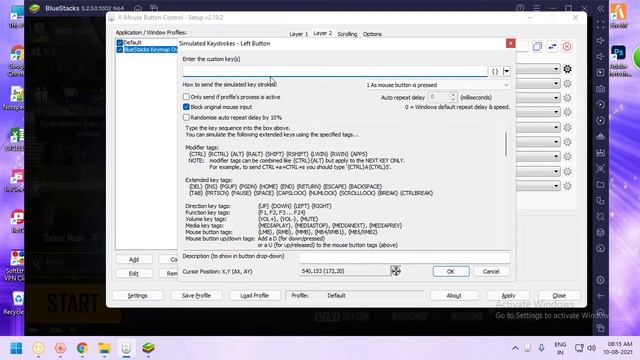Click Add under the profiles list
Image resolution: width=640 pixels, height=360 pixels.
click(134, 260)
